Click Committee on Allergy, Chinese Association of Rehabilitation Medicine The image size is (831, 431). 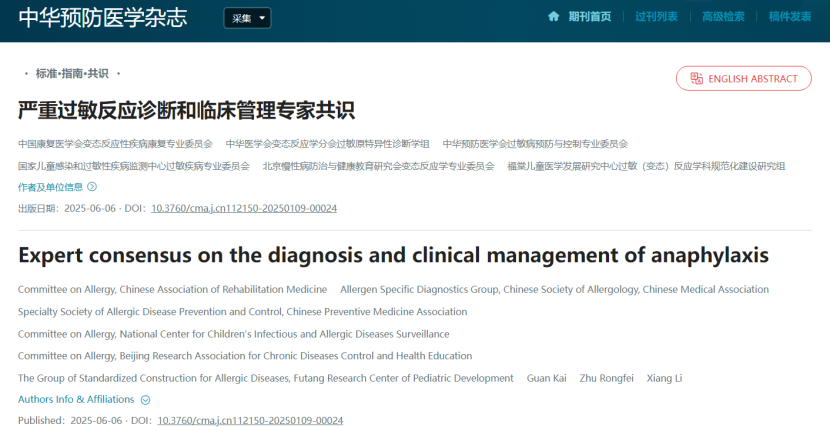(x=172, y=289)
